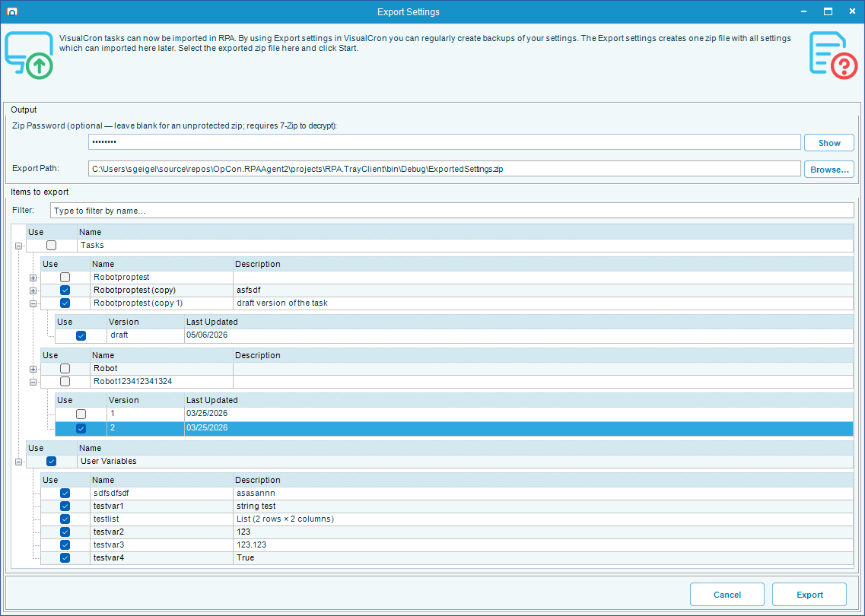865x616 pixels.
Task: Collapse the User Variables node
Action: [19, 462]
